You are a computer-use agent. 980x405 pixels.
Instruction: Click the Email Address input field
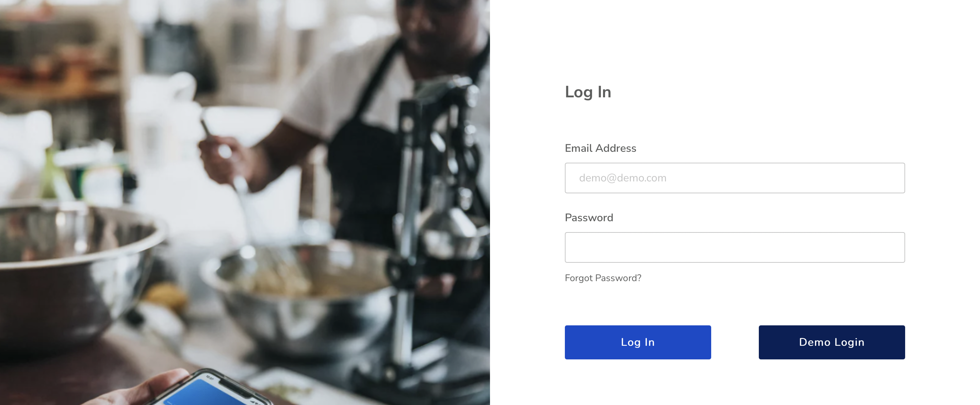tap(735, 178)
